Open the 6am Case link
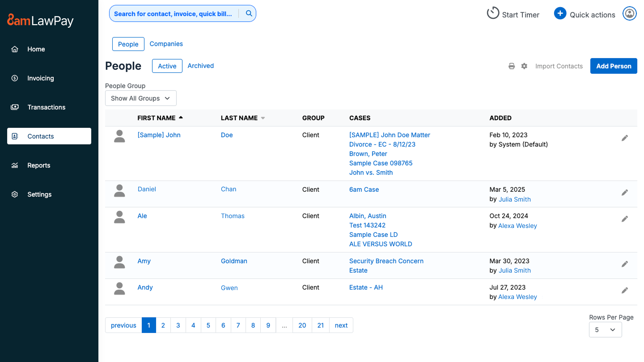Image resolution: width=644 pixels, height=362 pixels. 364,189
